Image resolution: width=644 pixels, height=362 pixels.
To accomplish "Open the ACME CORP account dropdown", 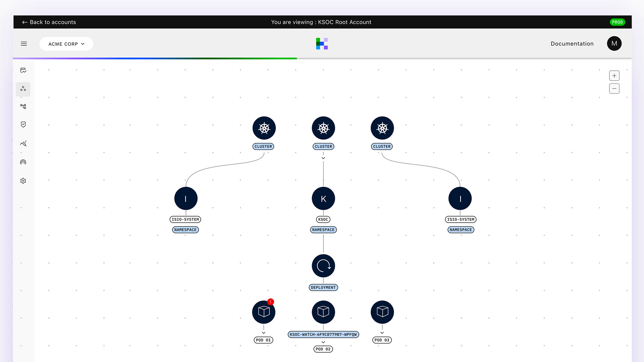I will (x=66, y=44).
